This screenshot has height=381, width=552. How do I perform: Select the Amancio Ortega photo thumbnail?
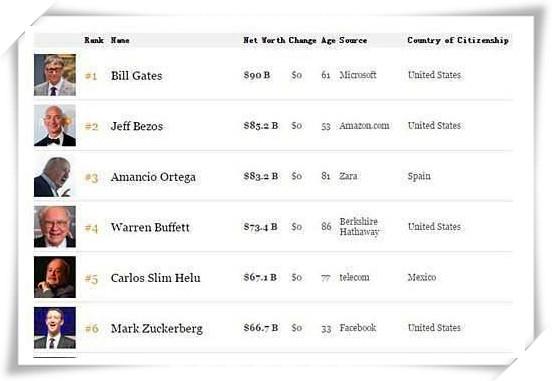pos(53,176)
